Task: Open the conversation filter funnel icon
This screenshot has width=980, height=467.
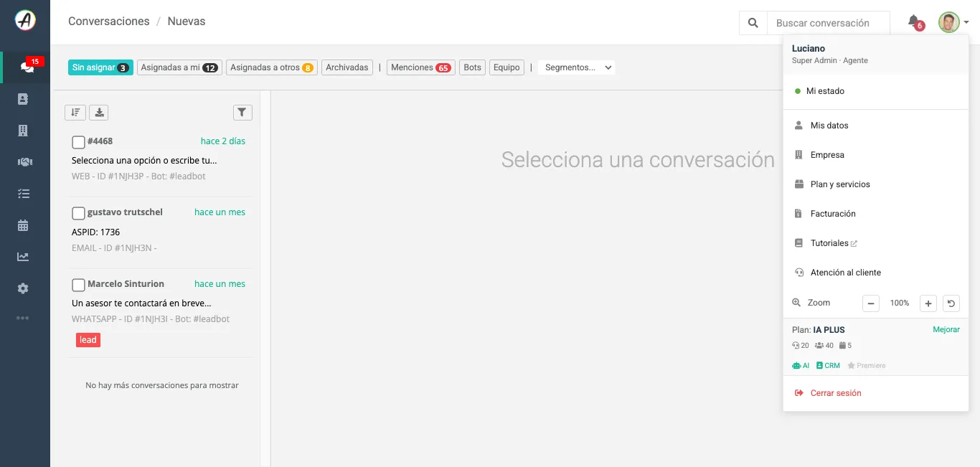Action: click(242, 112)
